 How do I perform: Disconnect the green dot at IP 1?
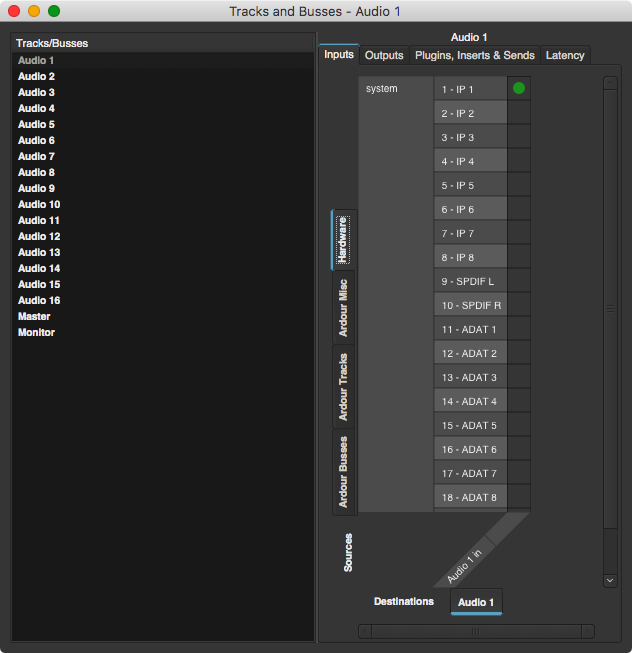(x=519, y=89)
